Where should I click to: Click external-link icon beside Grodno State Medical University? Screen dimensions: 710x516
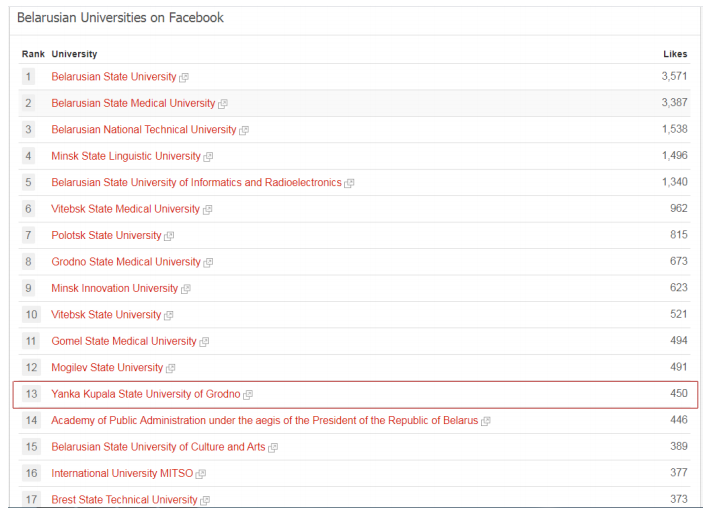click(x=208, y=263)
